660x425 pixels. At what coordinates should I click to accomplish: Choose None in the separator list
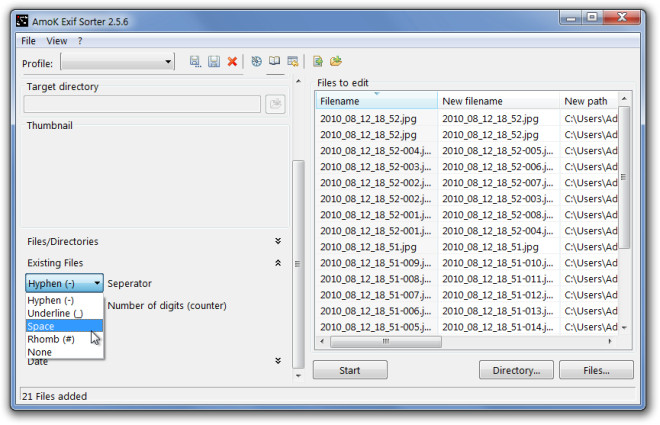coord(64,352)
